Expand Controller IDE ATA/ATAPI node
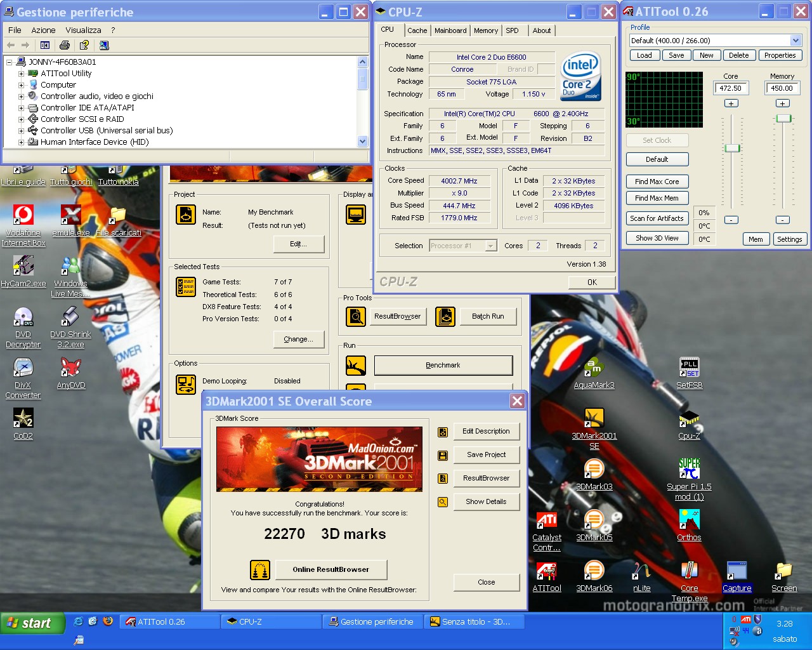The width and height of the screenshot is (812, 650). (x=21, y=108)
